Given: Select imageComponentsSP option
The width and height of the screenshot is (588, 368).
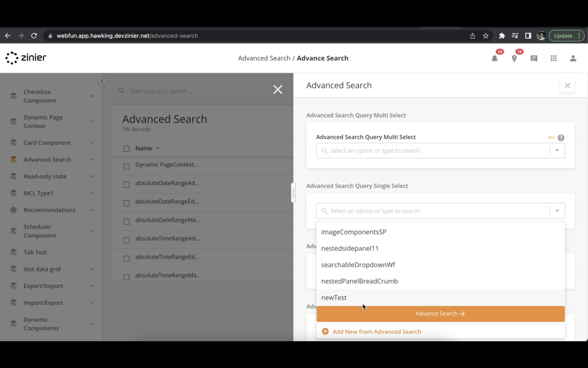Looking at the screenshot, I should [441, 232].
